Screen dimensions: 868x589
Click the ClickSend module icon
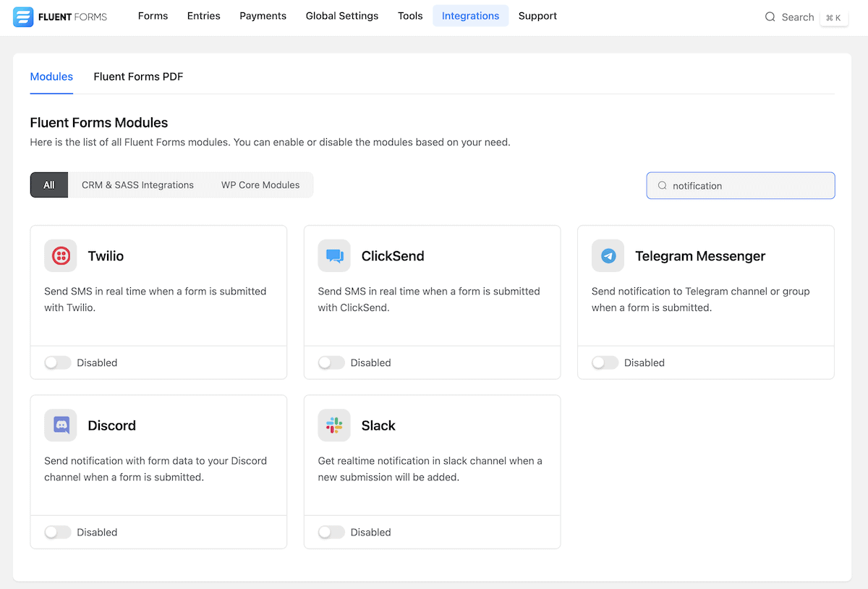[334, 256]
